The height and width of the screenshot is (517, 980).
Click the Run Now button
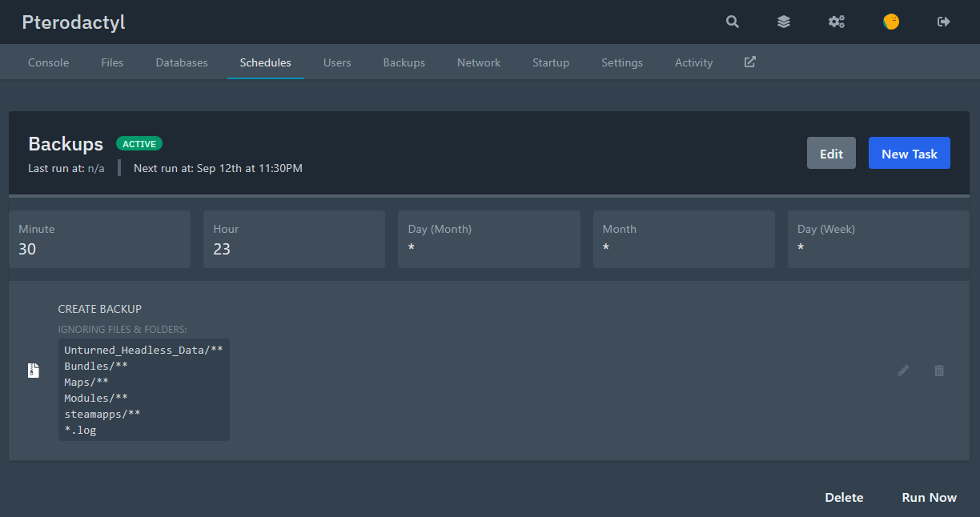coord(929,497)
